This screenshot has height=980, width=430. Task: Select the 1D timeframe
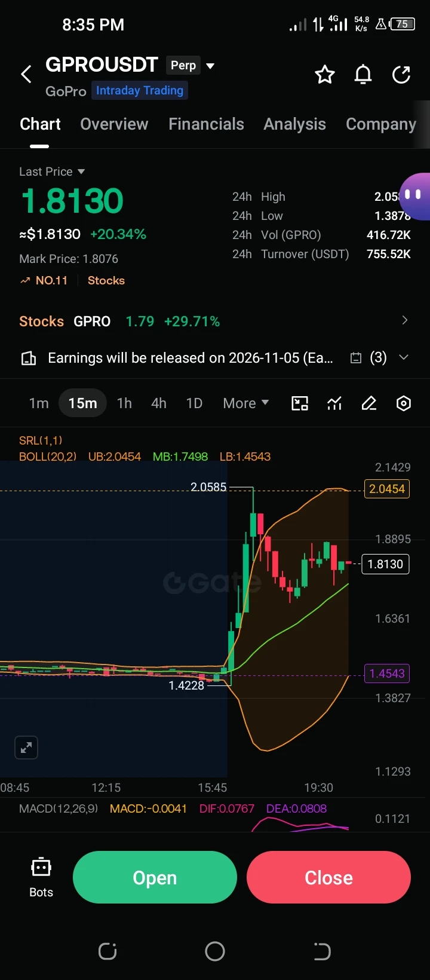pyautogui.click(x=194, y=403)
